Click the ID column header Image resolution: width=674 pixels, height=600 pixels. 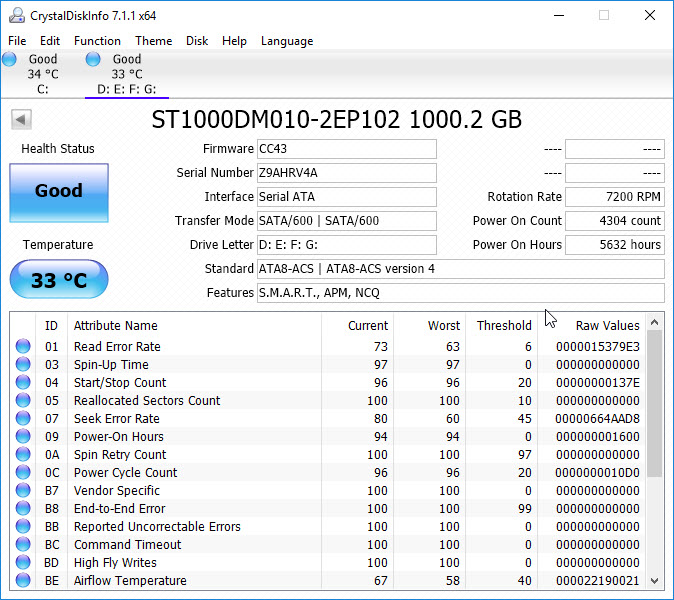tap(51, 325)
